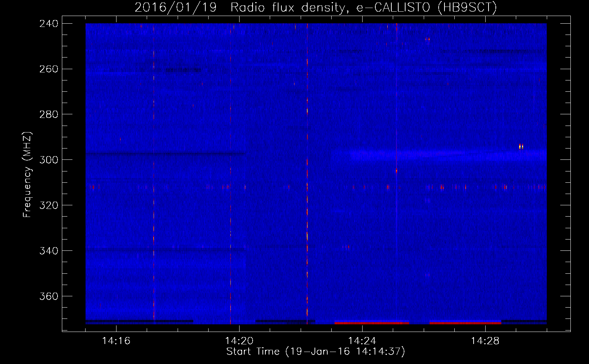
Task: Click the 'Frequency (MHZ)' axis label
Action: (27, 174)
